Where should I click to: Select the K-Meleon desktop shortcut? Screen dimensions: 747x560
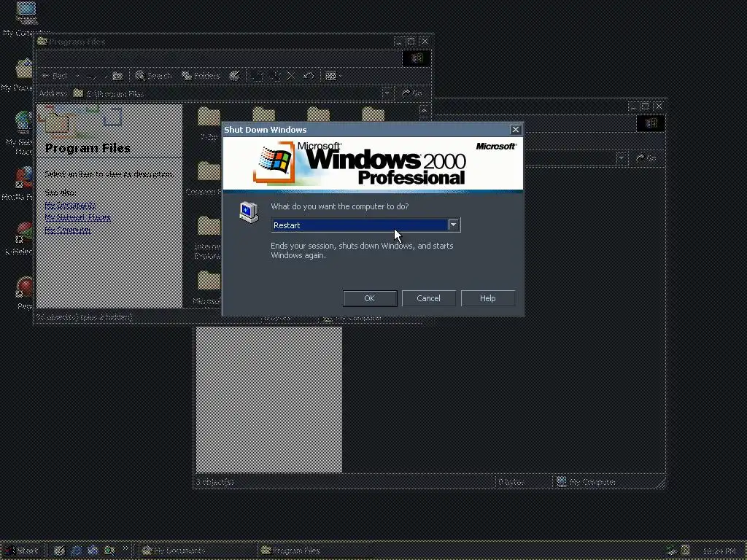coord(20,238)
